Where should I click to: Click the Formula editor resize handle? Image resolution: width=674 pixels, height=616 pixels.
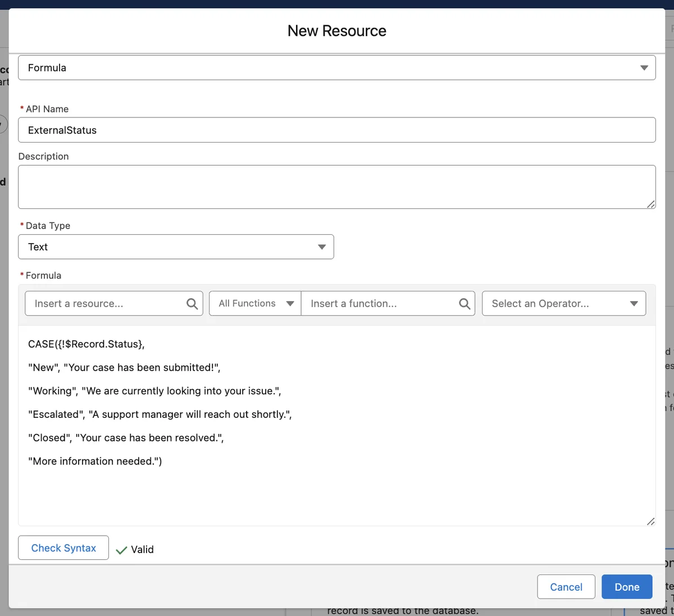[x=650, y=521]
